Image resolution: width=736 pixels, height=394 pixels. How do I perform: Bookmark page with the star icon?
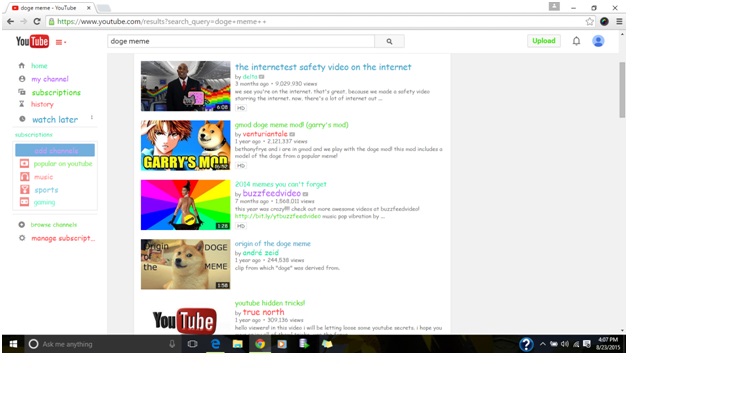coord(590,22)
